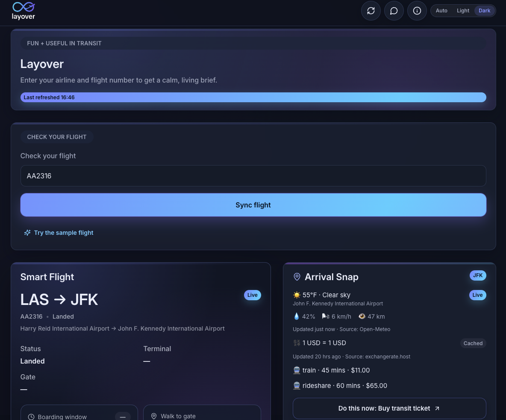Switch theme to Auto
The height and width of the screenshot is (420, 506).
pos(441,11)
